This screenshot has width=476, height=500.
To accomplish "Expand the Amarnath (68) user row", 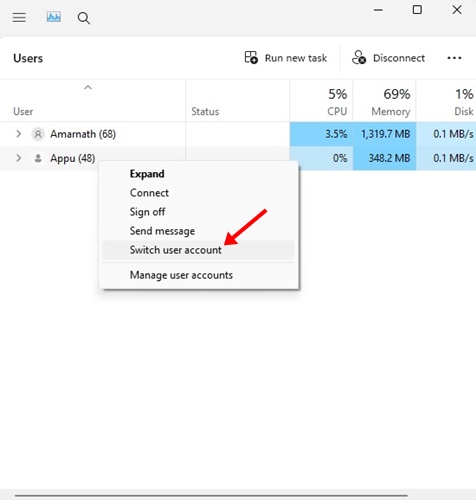I will tap(19, 134).
